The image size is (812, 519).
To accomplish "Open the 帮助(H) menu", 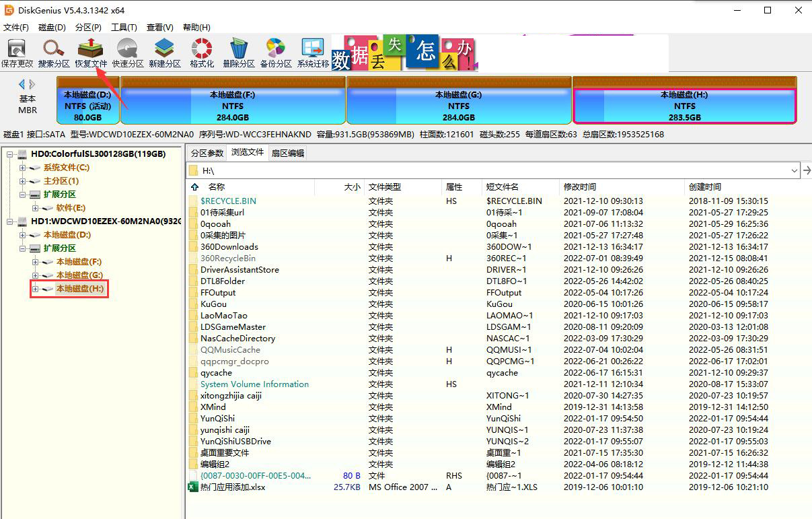I will click(x=196, y=28).
